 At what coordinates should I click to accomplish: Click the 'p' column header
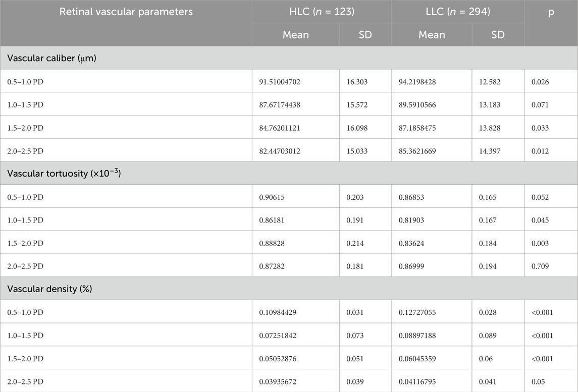551,12
